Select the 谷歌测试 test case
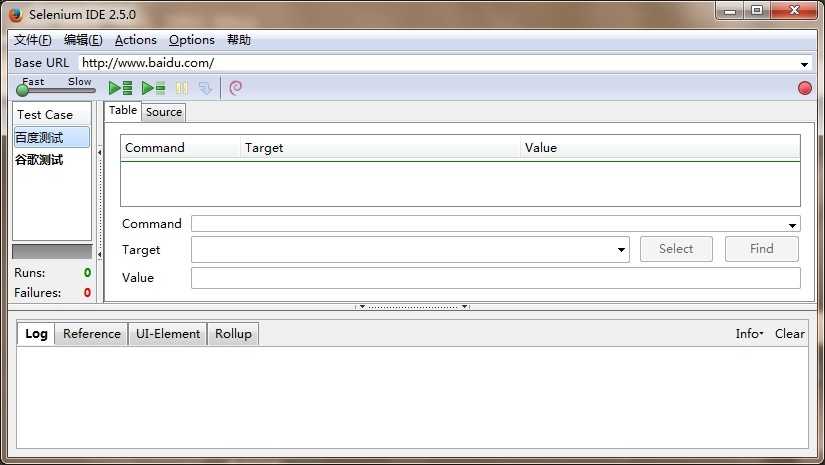825x465 pixels. tap(52, 159)
